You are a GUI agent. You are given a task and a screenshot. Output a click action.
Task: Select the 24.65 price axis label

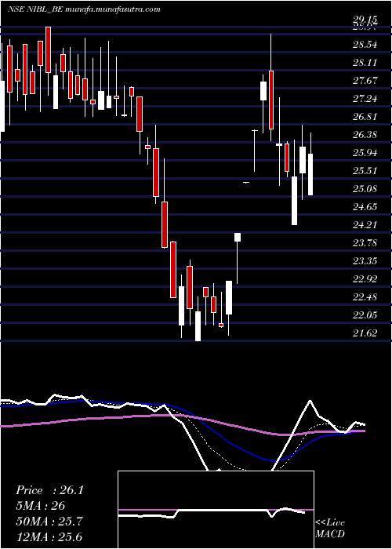[x=366, y=206]
